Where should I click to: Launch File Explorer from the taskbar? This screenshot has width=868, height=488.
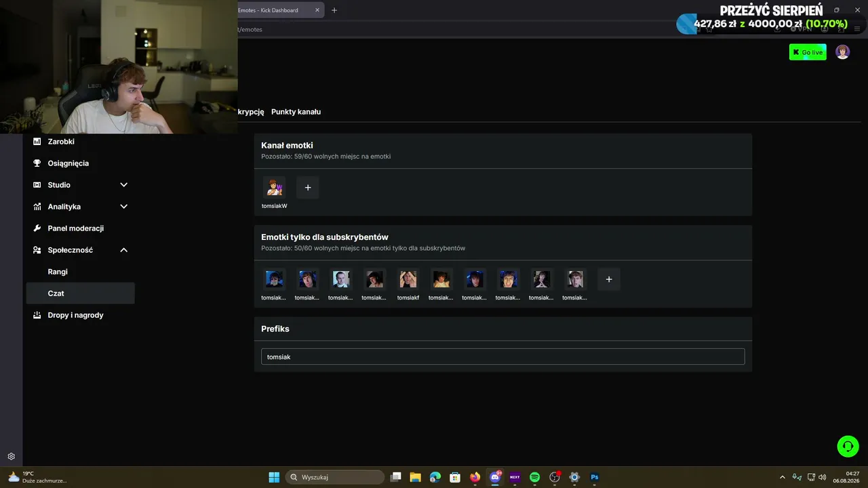tap(416, 477)
